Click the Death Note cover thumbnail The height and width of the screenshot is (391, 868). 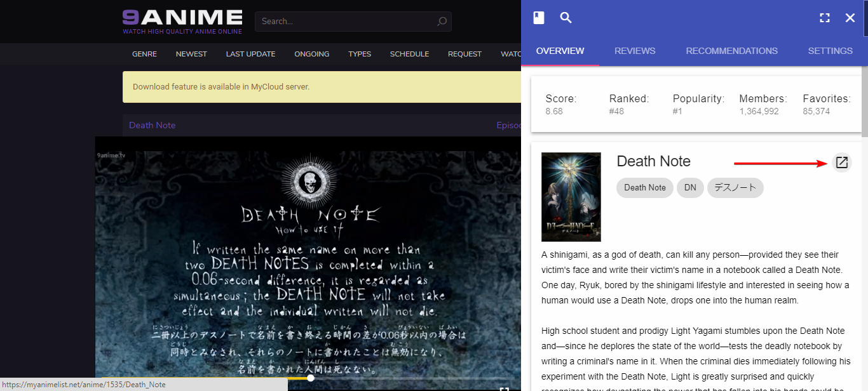[x=571, y=197]
